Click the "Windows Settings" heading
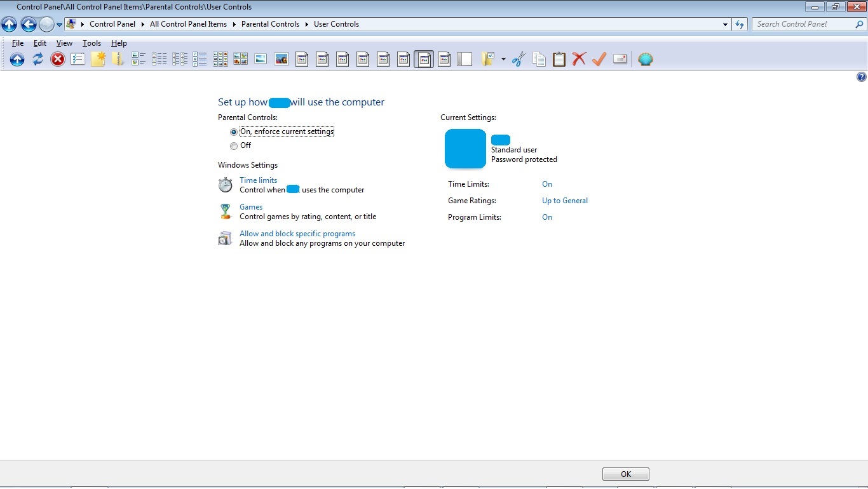The image size is (868, 489). (x=248, y=165)
